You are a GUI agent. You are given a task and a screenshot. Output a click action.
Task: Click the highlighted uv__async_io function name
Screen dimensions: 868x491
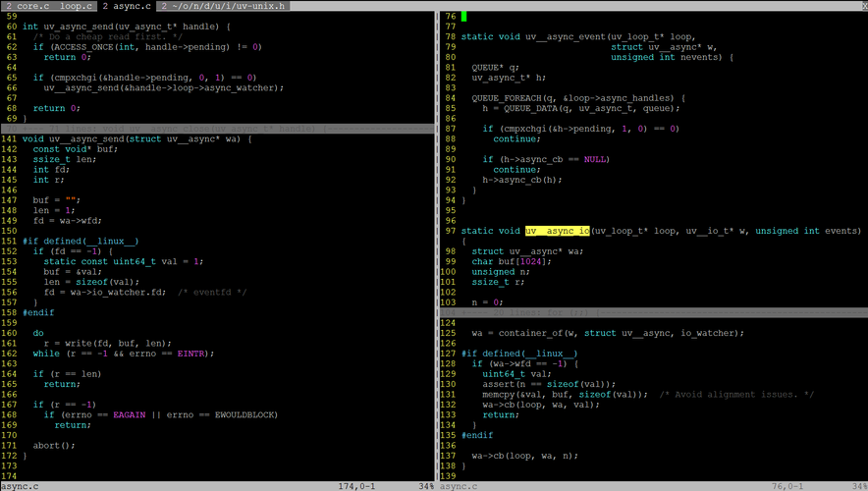pyautogui.click(x=557, y=231)
